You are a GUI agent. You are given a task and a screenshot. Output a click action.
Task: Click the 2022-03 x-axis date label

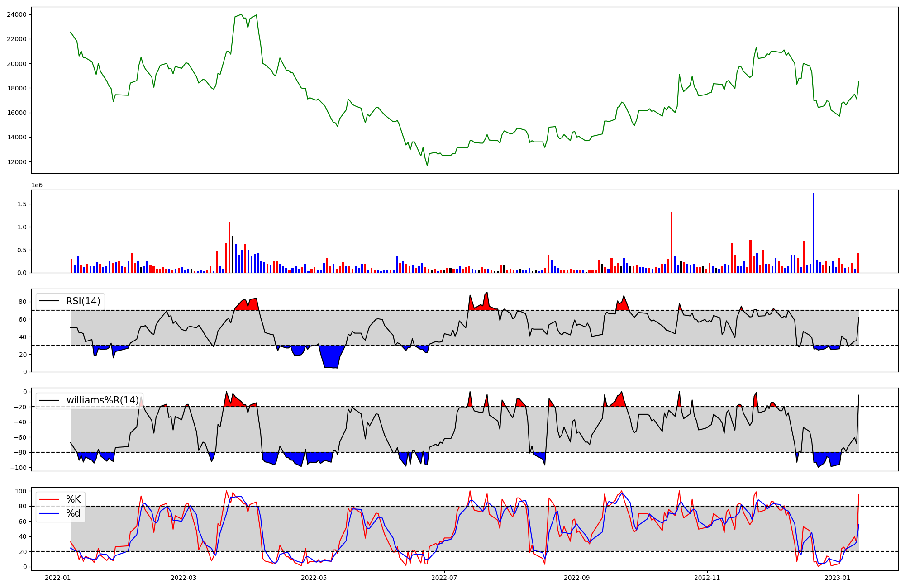tap(183, 578)
